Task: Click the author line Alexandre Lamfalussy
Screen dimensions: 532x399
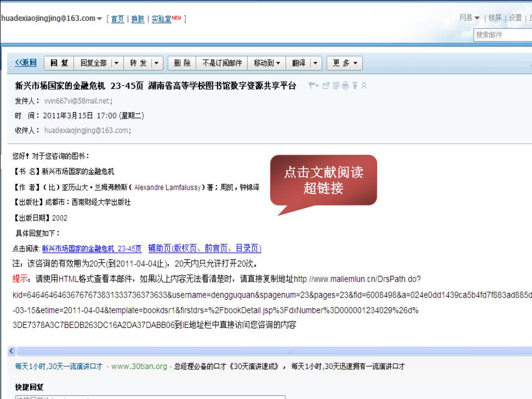Action: 136,187
